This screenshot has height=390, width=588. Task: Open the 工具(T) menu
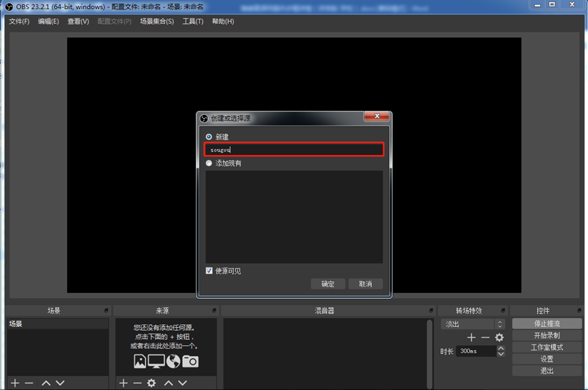(193, 21)
